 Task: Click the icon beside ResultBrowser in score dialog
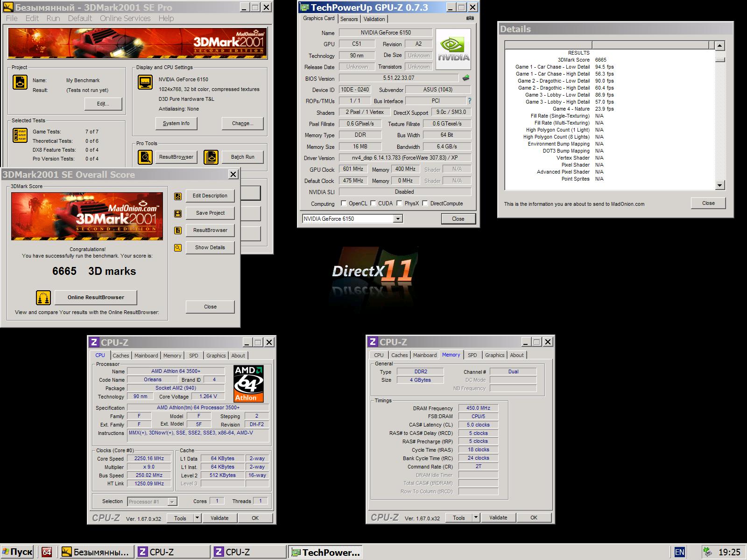(x=178, y=231)
